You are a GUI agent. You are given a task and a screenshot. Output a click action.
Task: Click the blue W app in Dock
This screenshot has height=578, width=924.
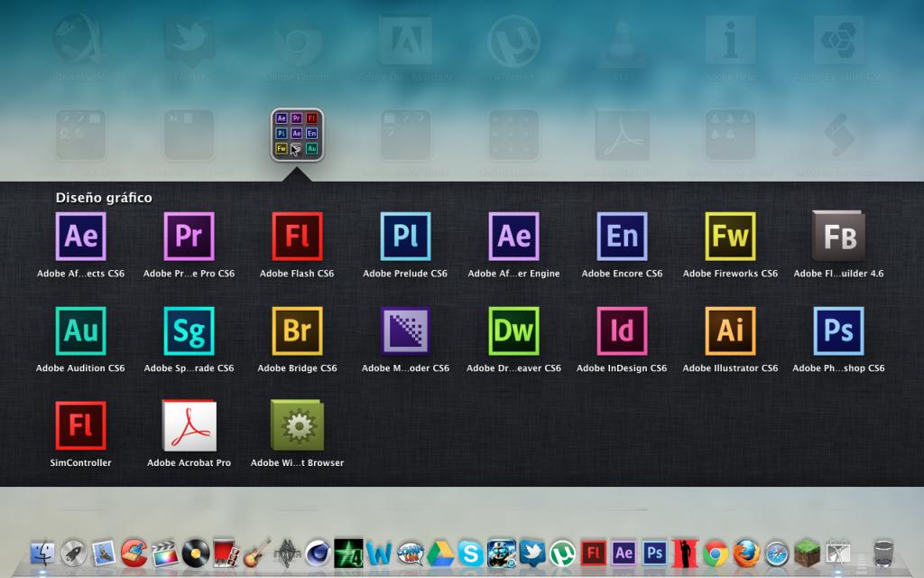tap(379, 554)
